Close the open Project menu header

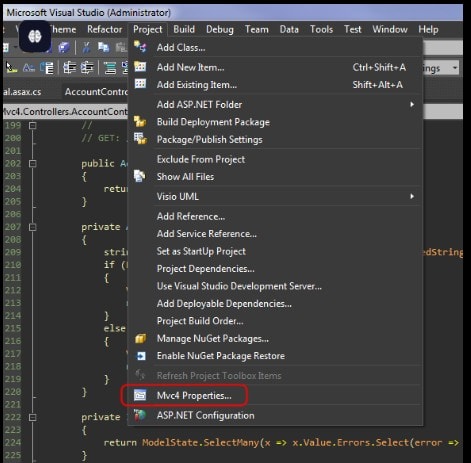tap(148, 29)
